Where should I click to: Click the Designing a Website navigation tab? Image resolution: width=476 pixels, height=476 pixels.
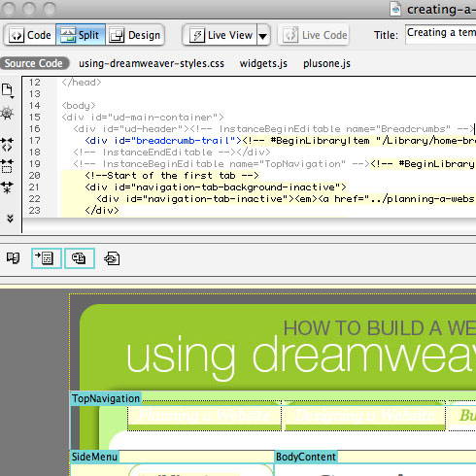click(x=365, y=416)
